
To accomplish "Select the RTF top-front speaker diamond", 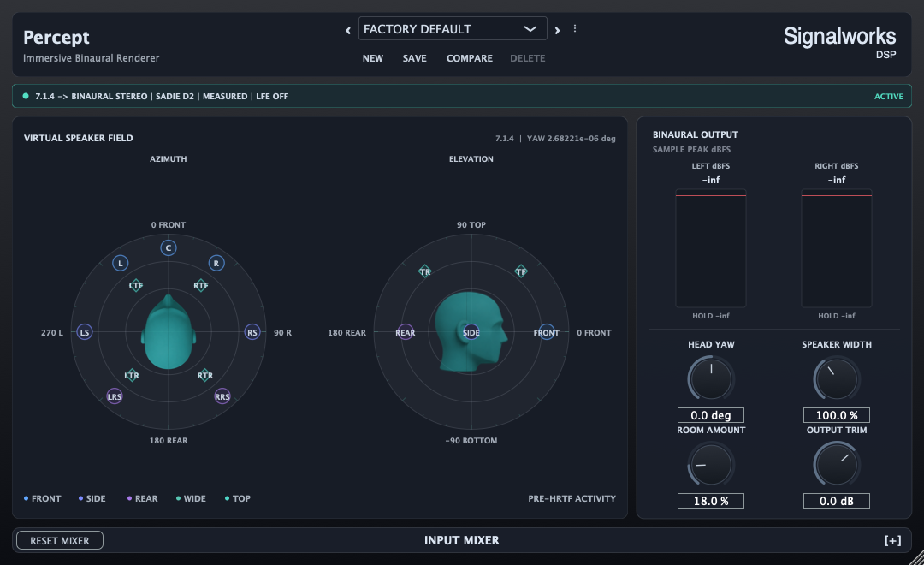I will point(201,285).
